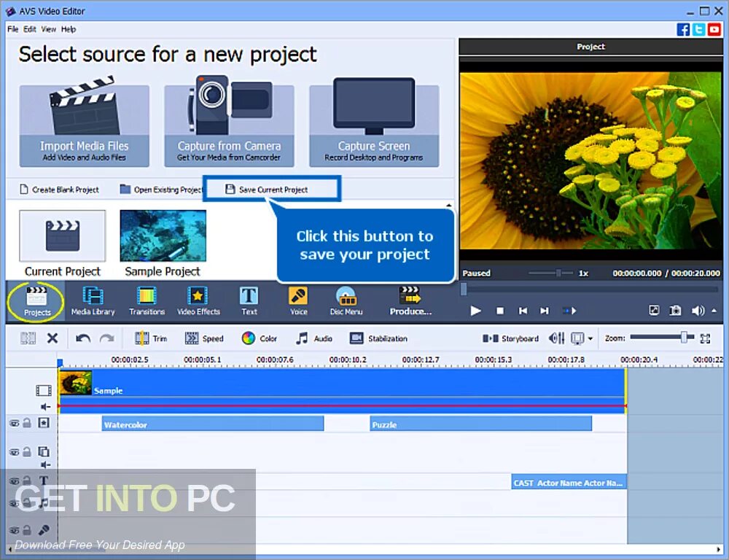Mute the main video track audio
This screenshot has height=560, width=729.
click(44, 407)
